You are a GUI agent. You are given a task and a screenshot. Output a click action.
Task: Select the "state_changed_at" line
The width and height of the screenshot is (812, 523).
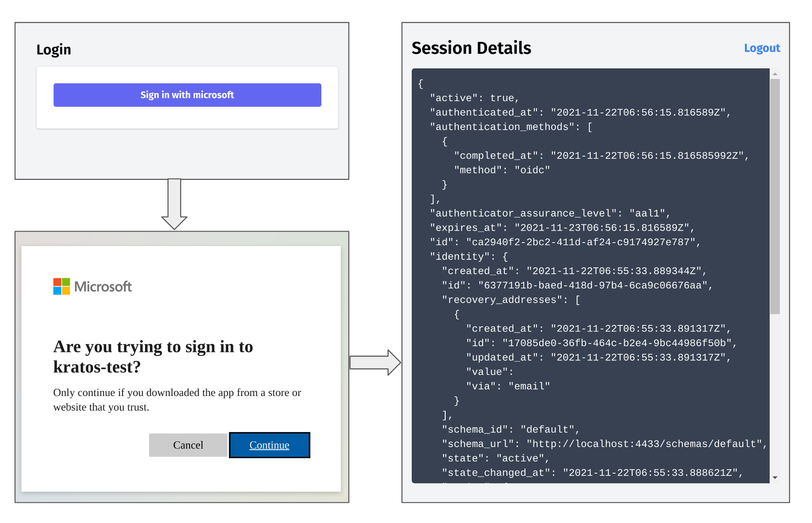click(592, 473)
